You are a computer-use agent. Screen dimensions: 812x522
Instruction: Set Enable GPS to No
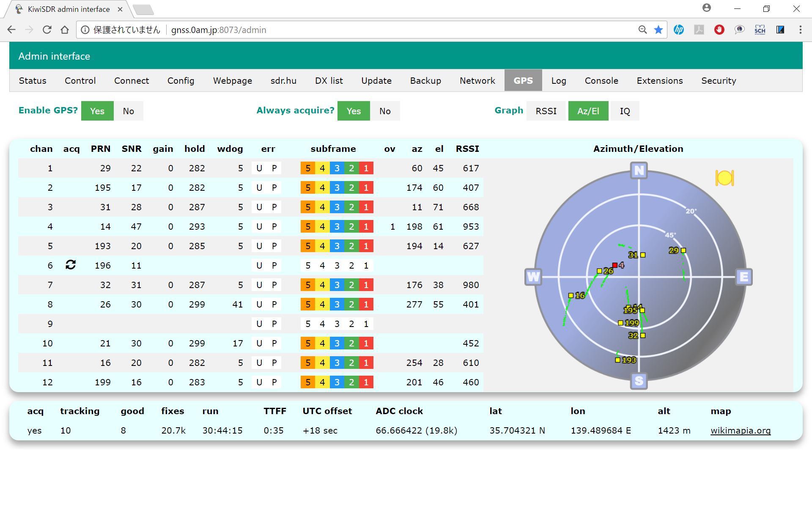pos(129,111)
